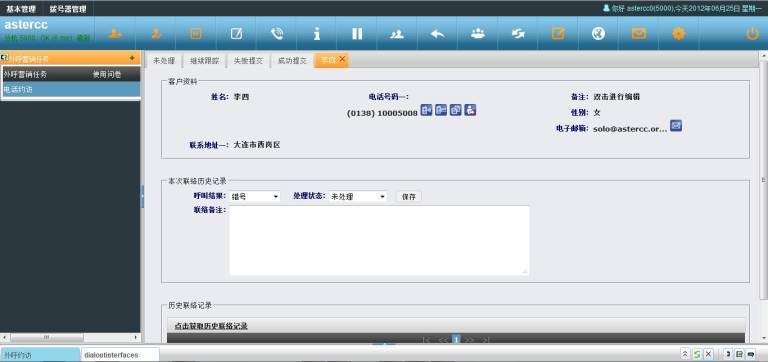The image size is (768, 362).
Task: Click the power logout icon
Action: pos(752,33)
